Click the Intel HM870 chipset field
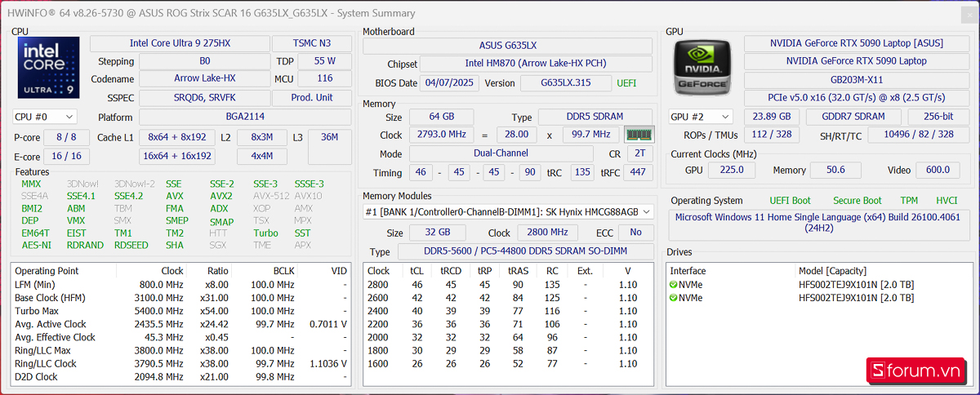 536,64
